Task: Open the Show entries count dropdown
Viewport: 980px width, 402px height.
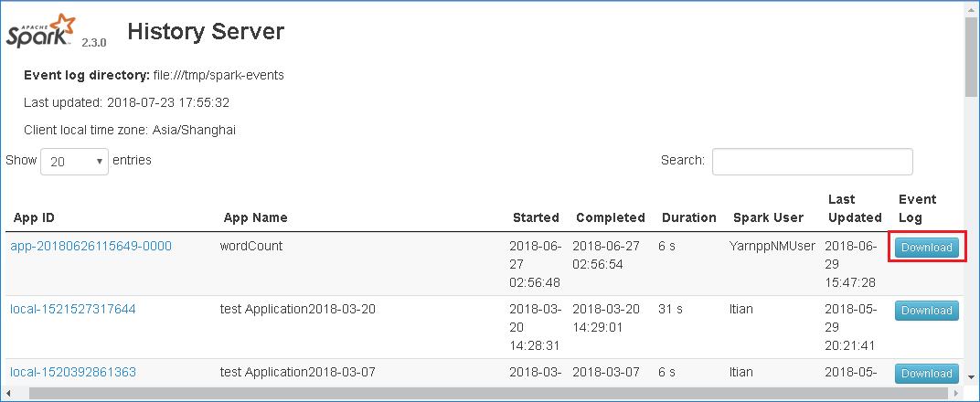Action: tap(74, 162)
